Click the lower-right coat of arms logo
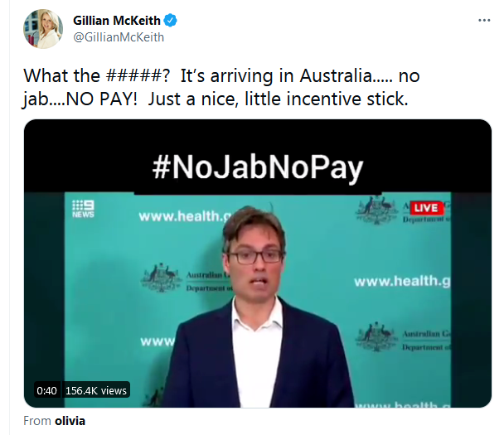This screenshot has height=435, width=504. [x=376, y=337]
